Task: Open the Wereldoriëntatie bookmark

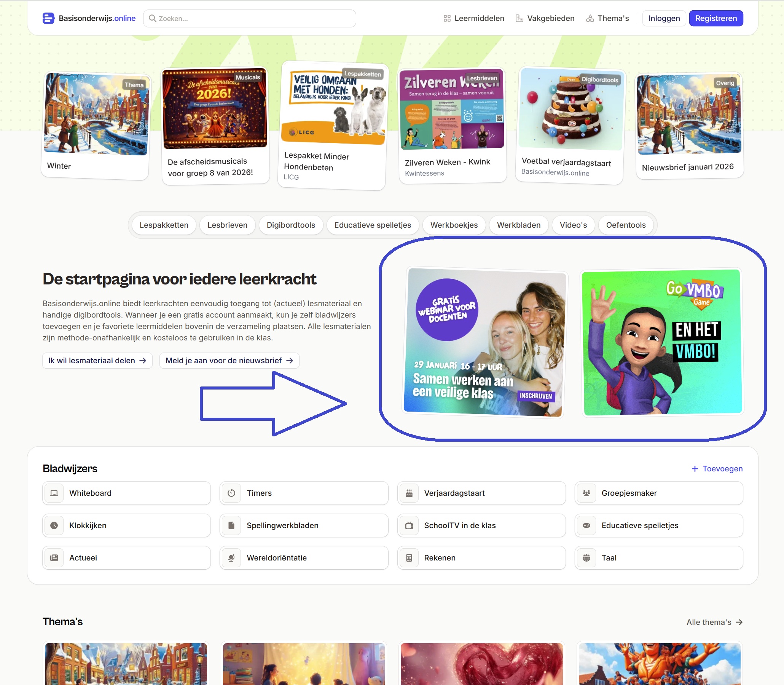Action: pos(304,558)
